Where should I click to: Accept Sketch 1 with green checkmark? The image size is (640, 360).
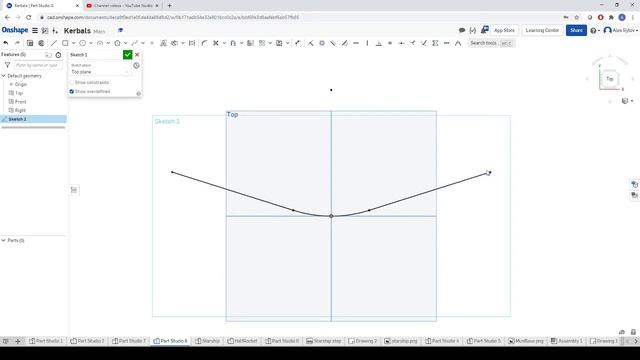(127, 55)
